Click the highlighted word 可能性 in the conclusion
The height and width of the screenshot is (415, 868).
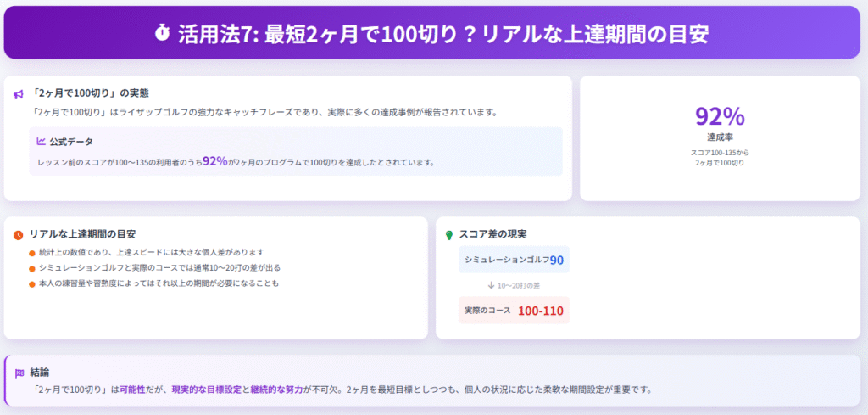132,390
